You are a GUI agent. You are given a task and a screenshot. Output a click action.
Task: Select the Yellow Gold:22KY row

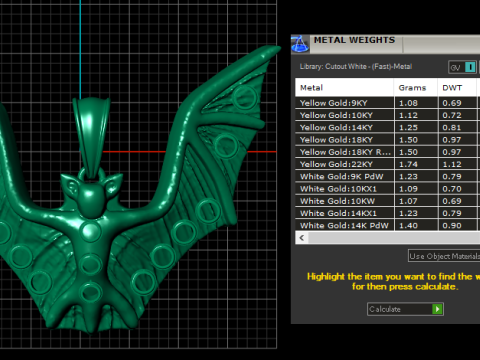pos(387,164)
